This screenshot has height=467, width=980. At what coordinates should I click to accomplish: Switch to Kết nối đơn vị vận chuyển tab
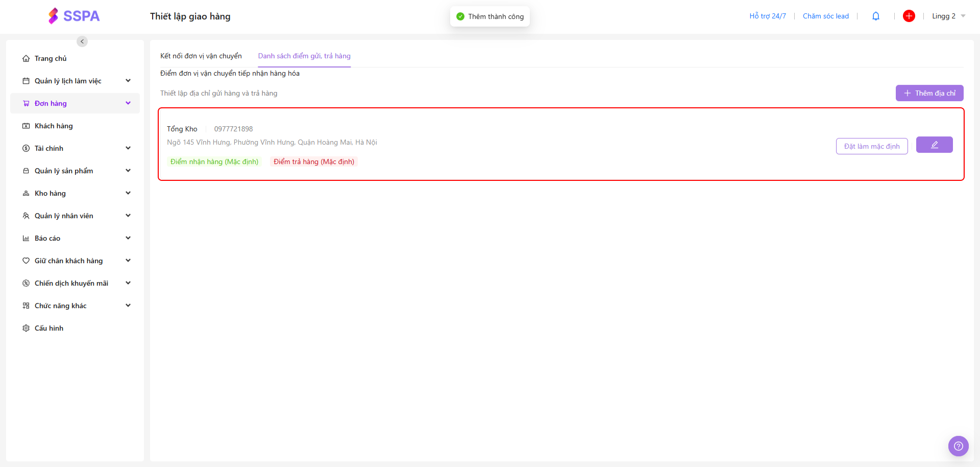[201, 56]
